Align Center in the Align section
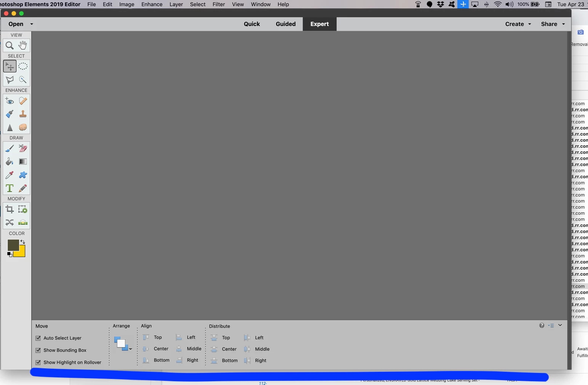 point(156,349)
